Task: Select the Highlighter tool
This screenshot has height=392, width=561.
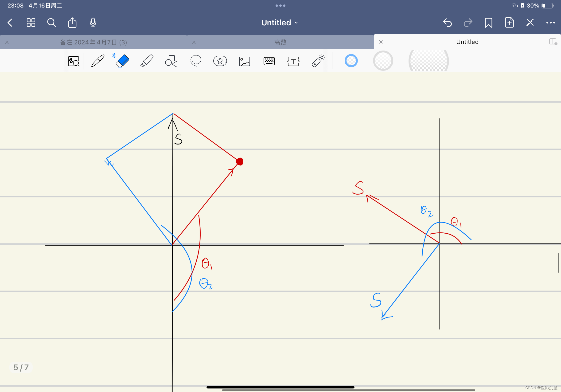Action: [147, 61]
